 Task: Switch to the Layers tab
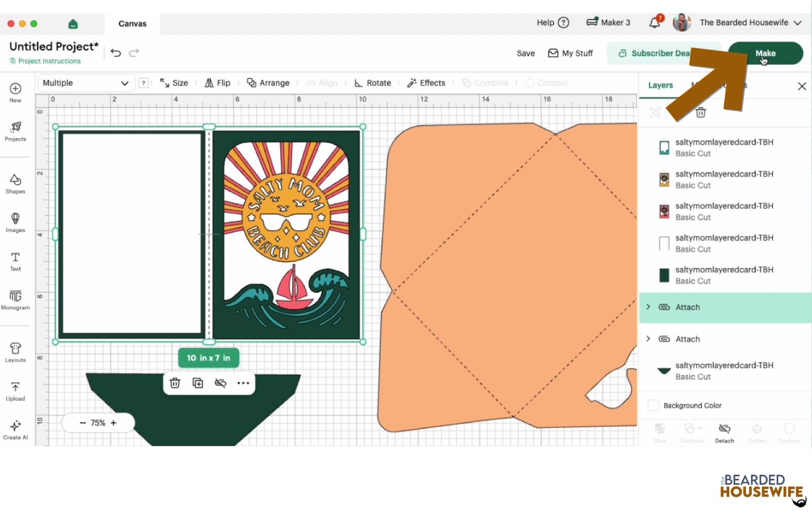[660, 85]
